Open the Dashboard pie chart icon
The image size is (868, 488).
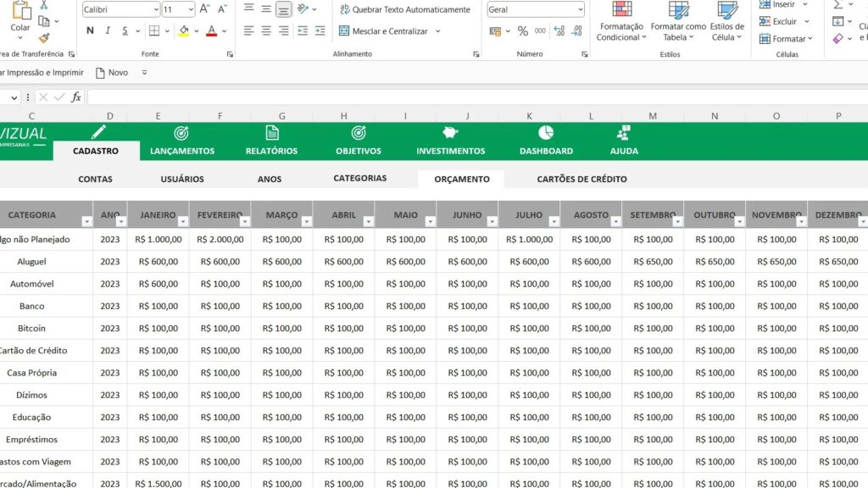pyautogui.click(x=546, y=133)
